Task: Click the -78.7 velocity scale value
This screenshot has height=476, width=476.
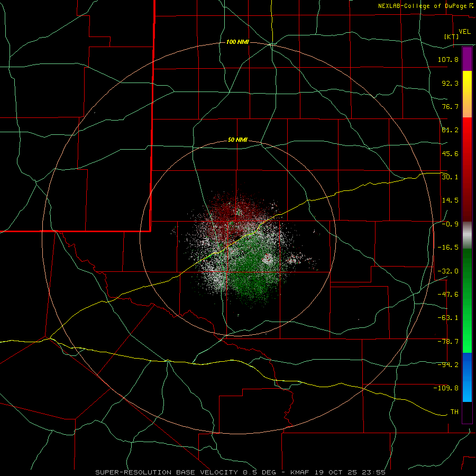Action: click(x=448, y=342)
